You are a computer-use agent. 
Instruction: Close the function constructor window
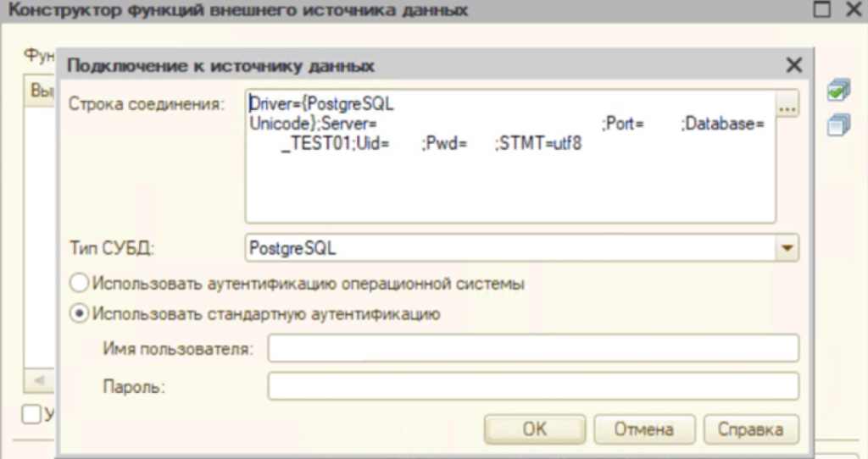coord(852,10)
